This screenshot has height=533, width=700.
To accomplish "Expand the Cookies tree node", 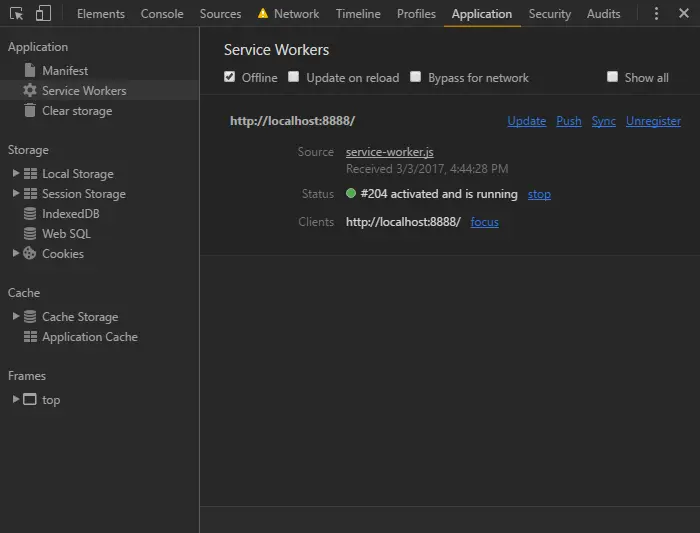I will (16, 253).
